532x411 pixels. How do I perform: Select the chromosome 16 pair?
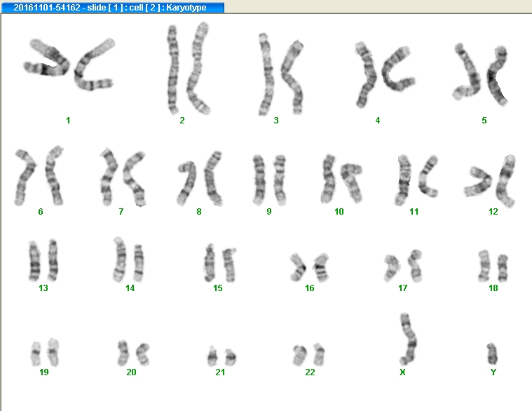tap(309, 267)
